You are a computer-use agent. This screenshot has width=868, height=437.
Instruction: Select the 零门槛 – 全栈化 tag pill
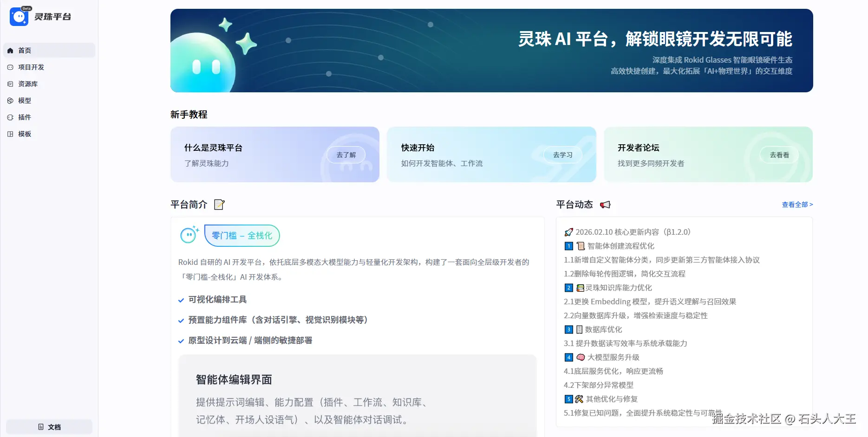pyautogui.click(x=242, y=236)
